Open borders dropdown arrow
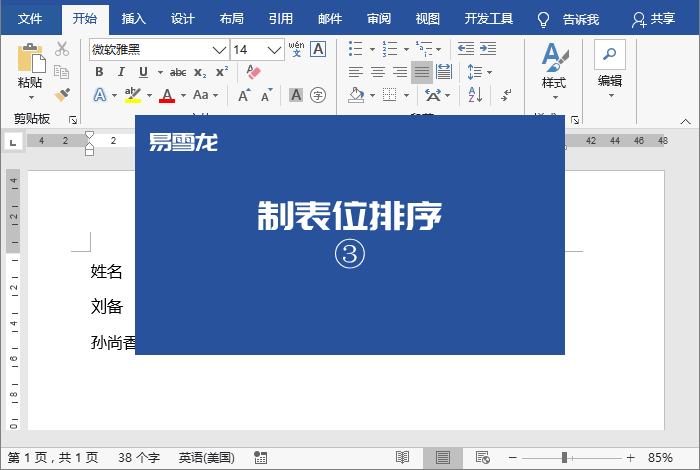This screenshot has height=470, width=700. (x=406, y=95)
